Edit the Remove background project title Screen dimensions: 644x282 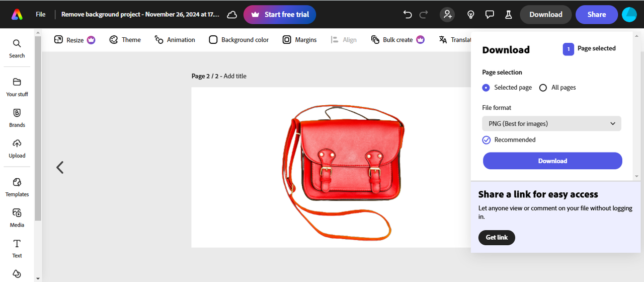(140, 15)
